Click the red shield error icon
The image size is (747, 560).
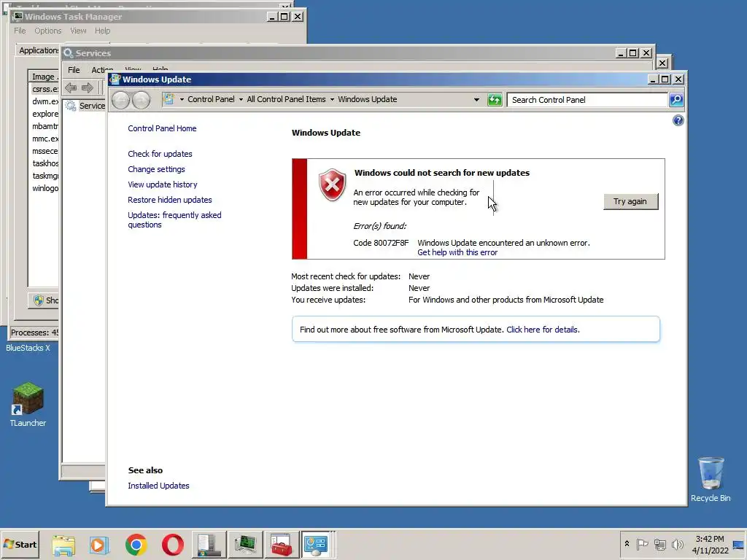coord(332,184)
